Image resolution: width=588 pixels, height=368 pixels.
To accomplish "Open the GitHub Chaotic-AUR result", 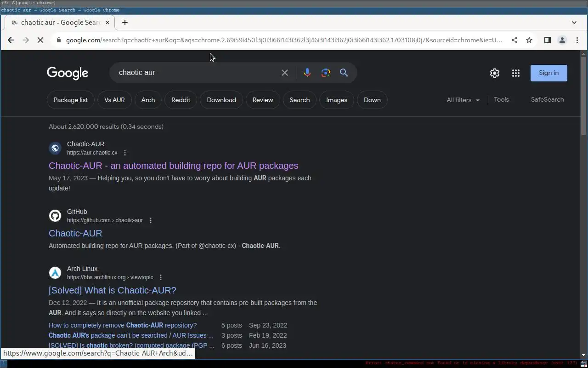I will point(75,233).
